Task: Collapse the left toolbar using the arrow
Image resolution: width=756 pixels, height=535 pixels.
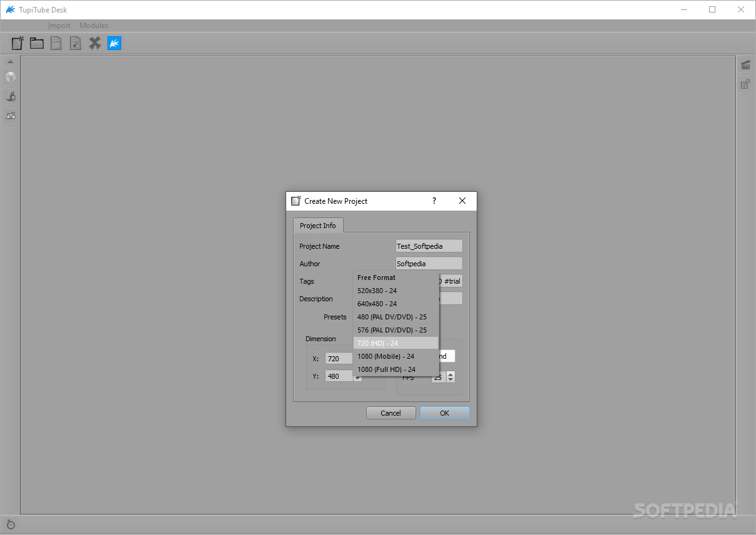Action: [x=10, y=61]
